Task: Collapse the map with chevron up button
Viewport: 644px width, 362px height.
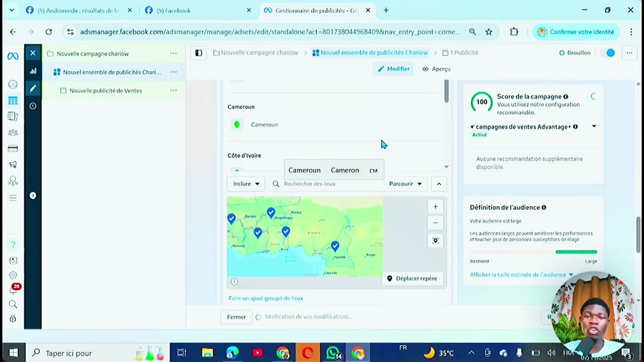Action: pos(439,184)
